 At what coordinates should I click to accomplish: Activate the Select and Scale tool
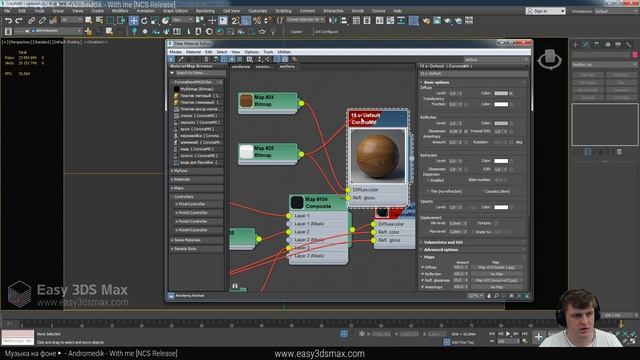[x=155, y=20]
